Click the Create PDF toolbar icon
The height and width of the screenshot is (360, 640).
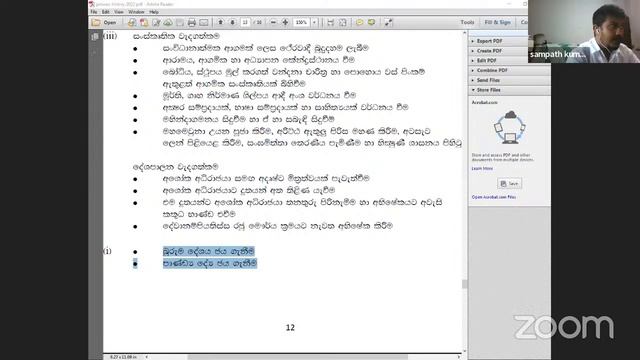pos(144,22)
